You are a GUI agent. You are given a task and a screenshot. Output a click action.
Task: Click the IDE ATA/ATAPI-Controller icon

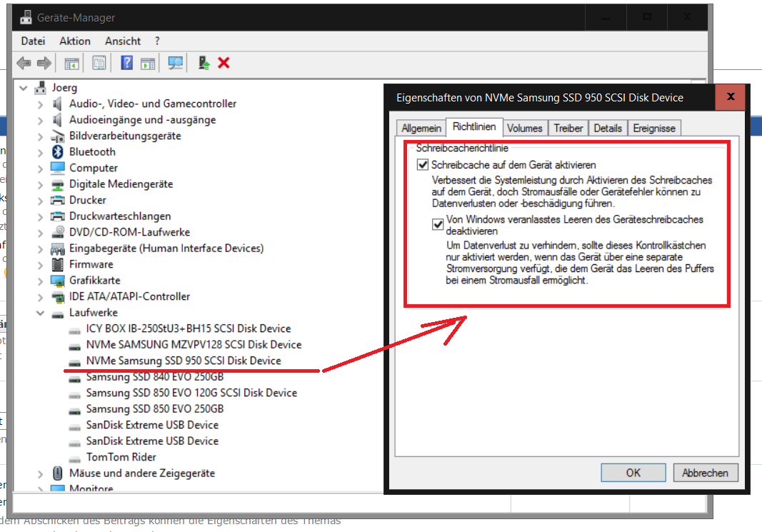pyautogui.click(x=58, y=296)
